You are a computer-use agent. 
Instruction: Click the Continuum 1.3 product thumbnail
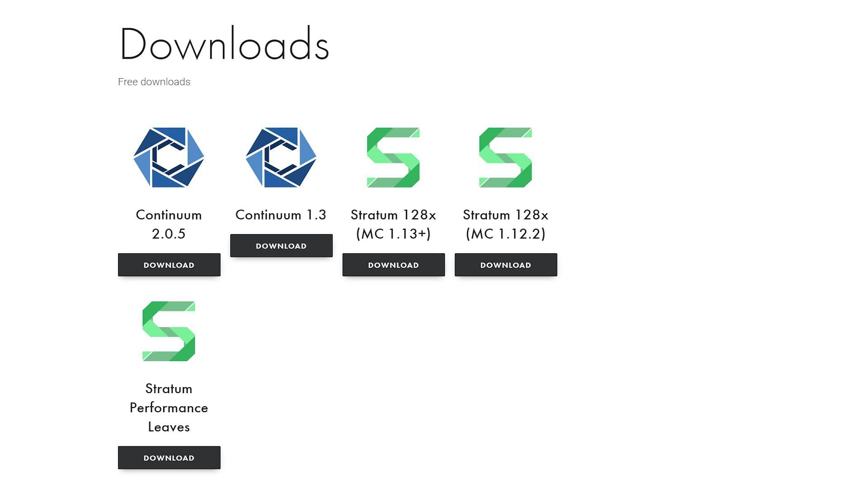point(281,157)
